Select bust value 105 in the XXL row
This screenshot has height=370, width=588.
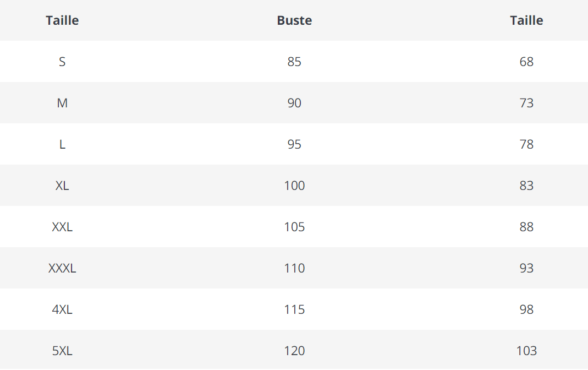(x=294, y=227)
